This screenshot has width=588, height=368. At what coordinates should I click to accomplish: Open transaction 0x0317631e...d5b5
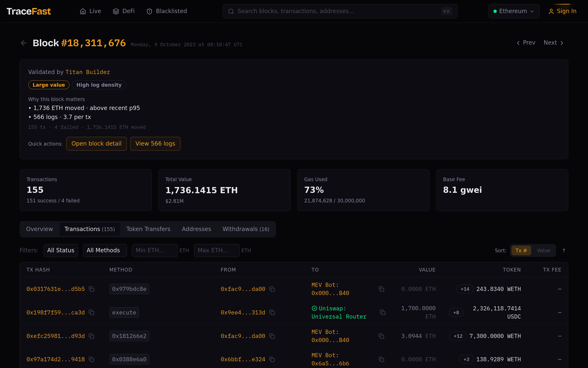coord(56,289)
